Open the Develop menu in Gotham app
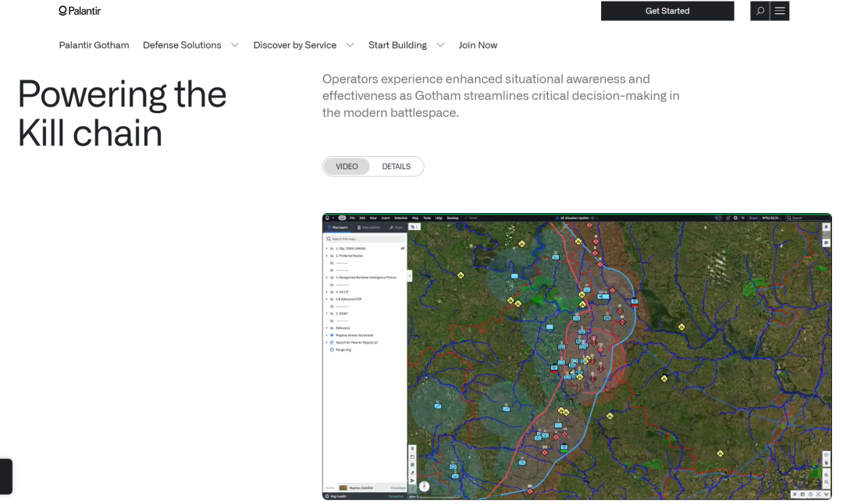Image resolution: width=843 pixels, height=504 pixels. (453, 218)
